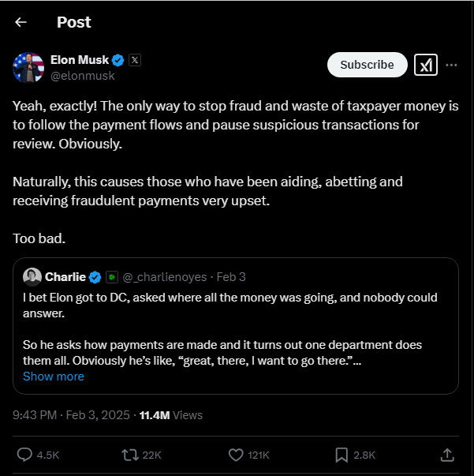Subscribe to Elon Musk
Screen dimensions: 474x476
pyautogui.click(x=367, y=65)
